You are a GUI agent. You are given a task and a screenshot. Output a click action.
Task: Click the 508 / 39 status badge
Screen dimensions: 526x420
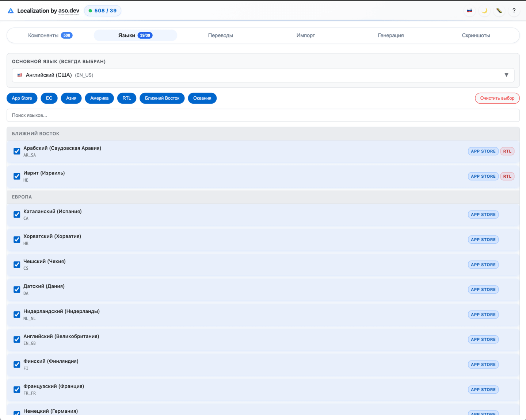click(103, 11)
